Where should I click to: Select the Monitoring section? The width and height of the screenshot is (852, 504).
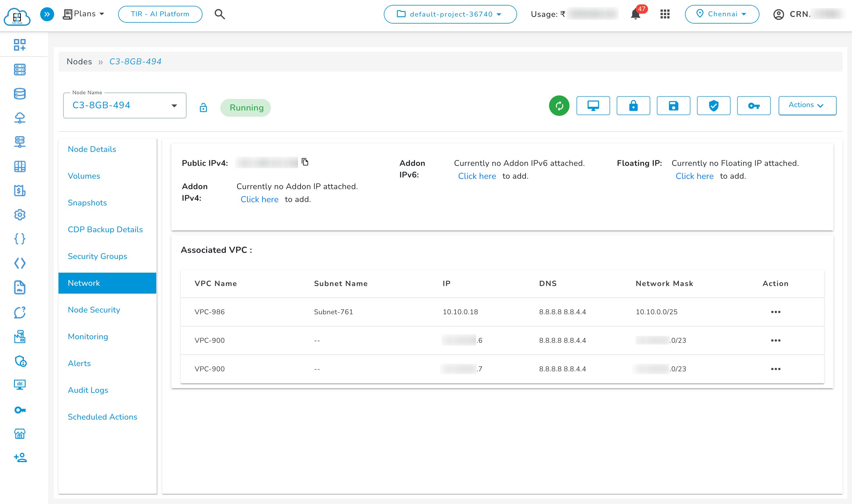click(88, 337)
